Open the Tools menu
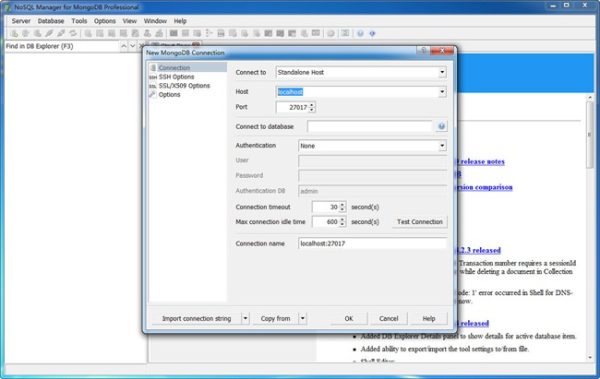Screen dimensions: 600x379 tap(79, 21)
